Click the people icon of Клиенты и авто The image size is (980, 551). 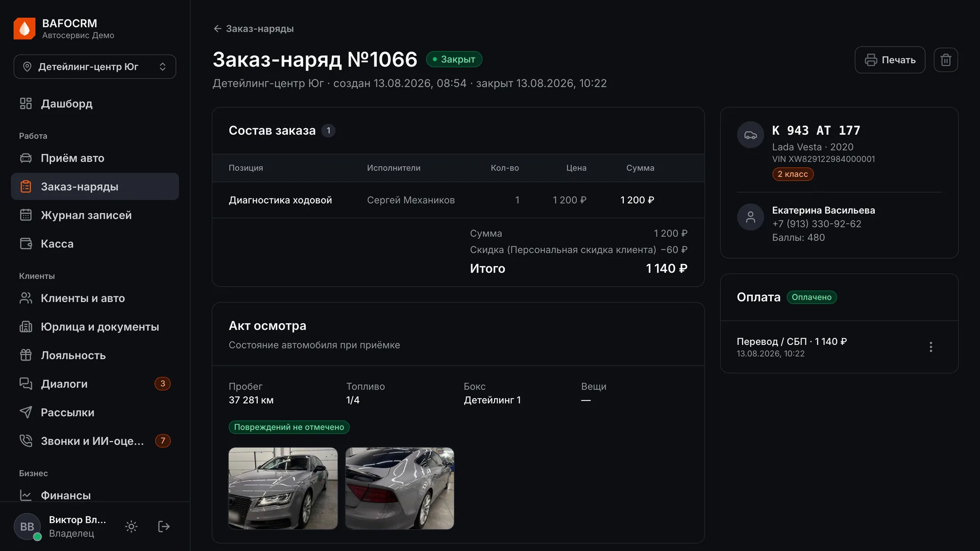coord(26,298)
